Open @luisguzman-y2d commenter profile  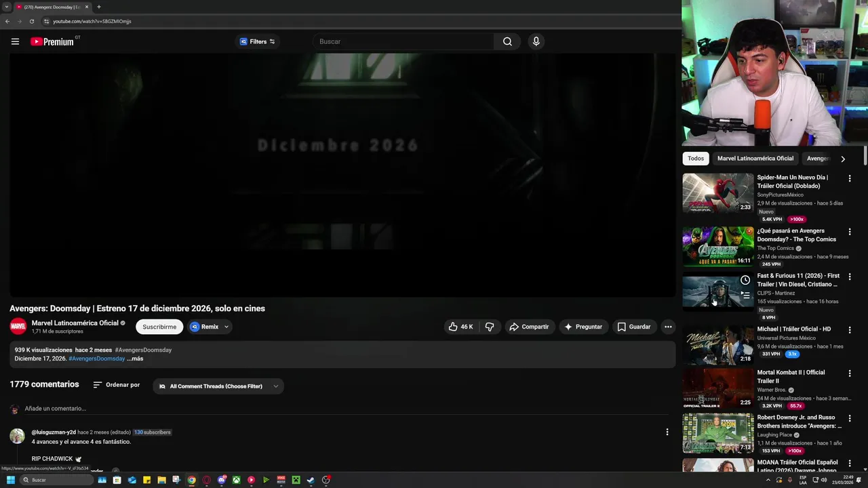point(54,432)
